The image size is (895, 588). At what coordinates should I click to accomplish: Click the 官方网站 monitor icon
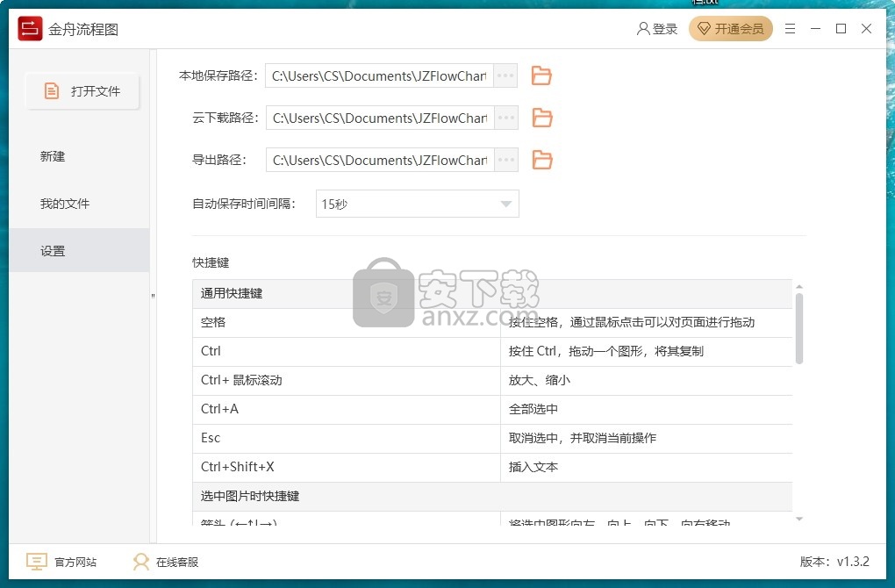(x=37, y=562)
